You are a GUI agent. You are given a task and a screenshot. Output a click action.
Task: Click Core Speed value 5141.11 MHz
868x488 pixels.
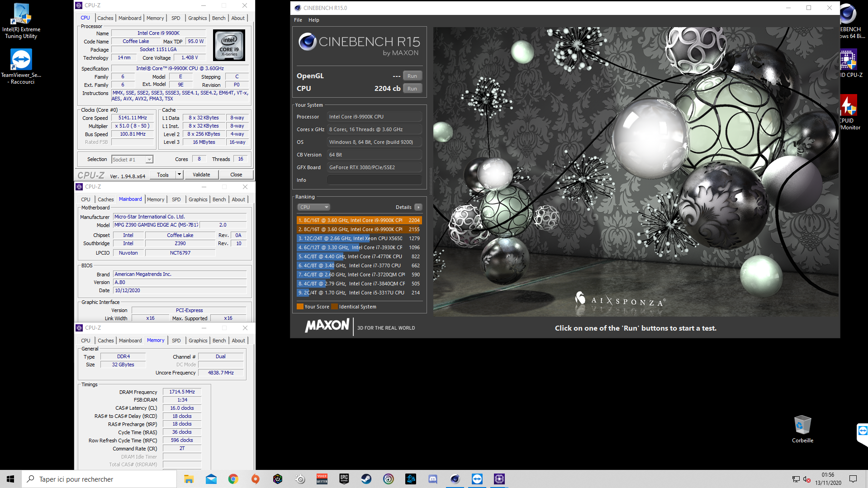pos(133,118)
